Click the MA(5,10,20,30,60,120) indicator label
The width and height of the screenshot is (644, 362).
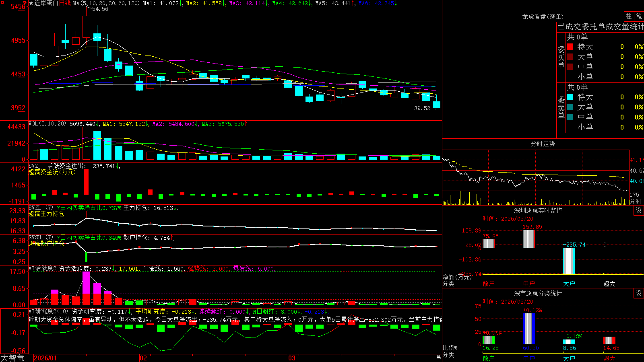tap(106, 3)
